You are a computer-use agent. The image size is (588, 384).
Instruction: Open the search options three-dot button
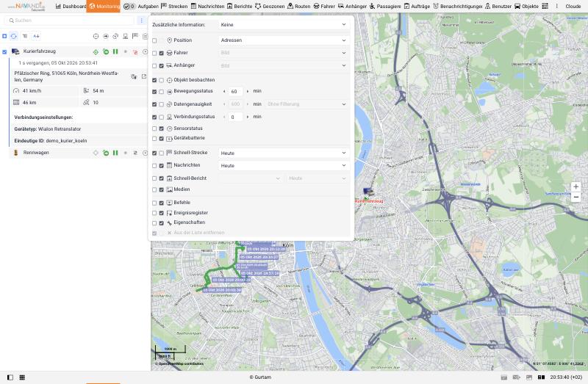click(x=141, y=21)
